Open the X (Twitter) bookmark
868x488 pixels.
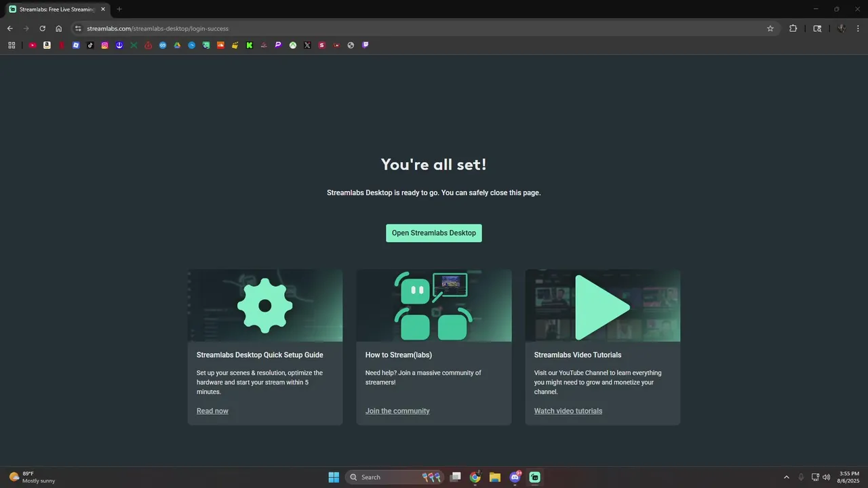click(307, 45)
